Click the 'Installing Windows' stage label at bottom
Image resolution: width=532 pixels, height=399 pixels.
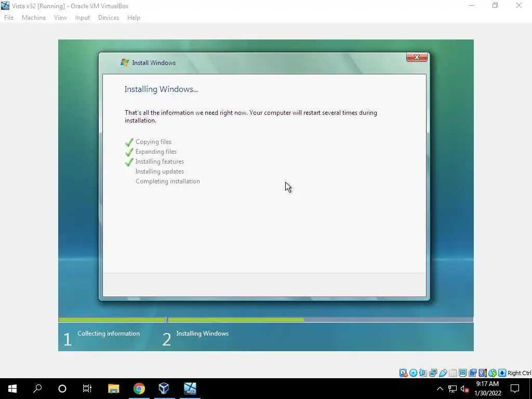202,334
